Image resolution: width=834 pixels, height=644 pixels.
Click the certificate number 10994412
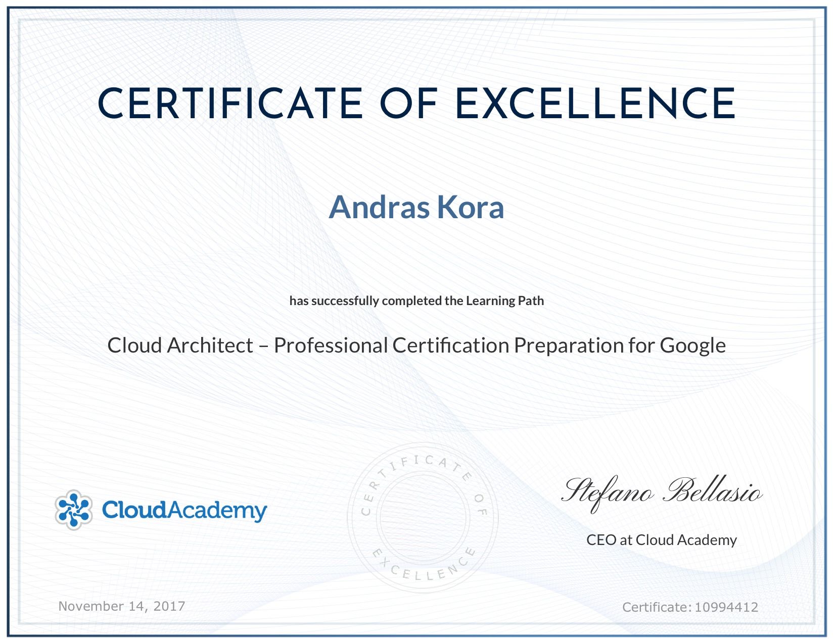(x=726, y=607)
